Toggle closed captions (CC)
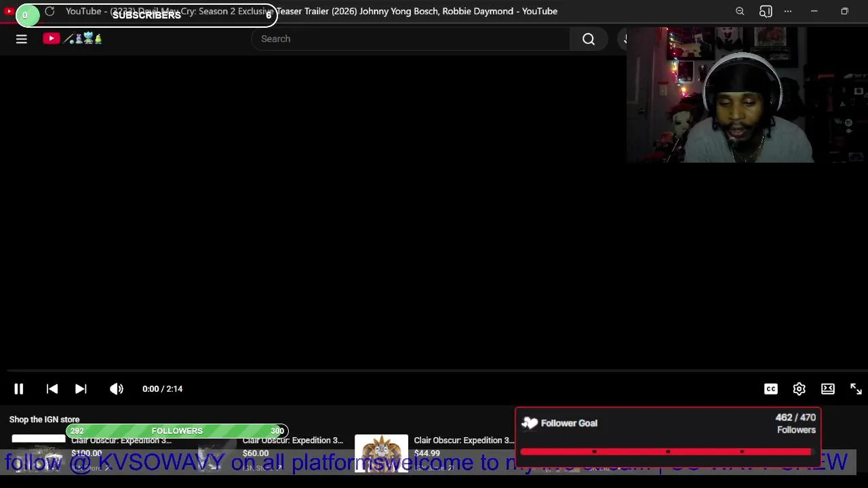 click(x=771, y=388)
